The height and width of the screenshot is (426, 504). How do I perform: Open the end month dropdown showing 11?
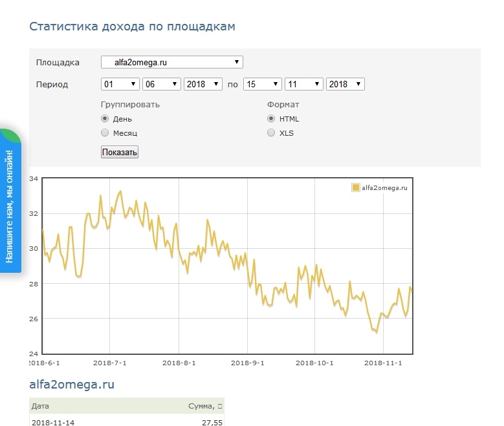[303, 84]
